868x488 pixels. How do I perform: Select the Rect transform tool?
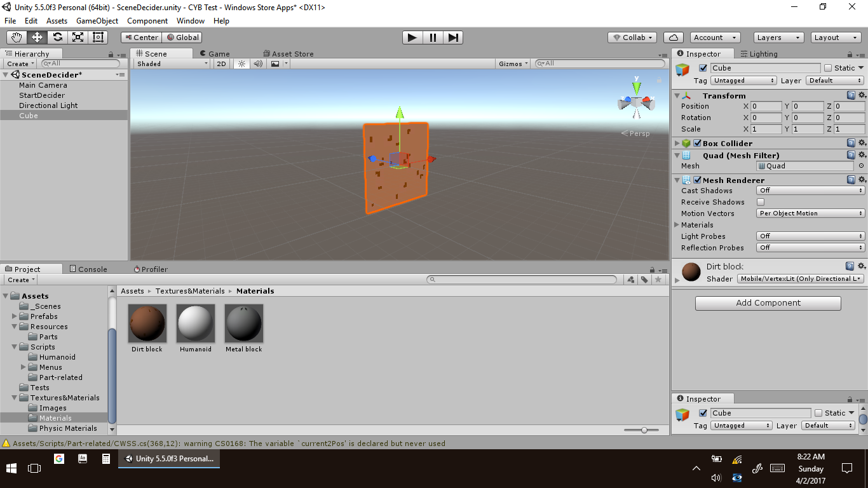(x=98, y=37)
